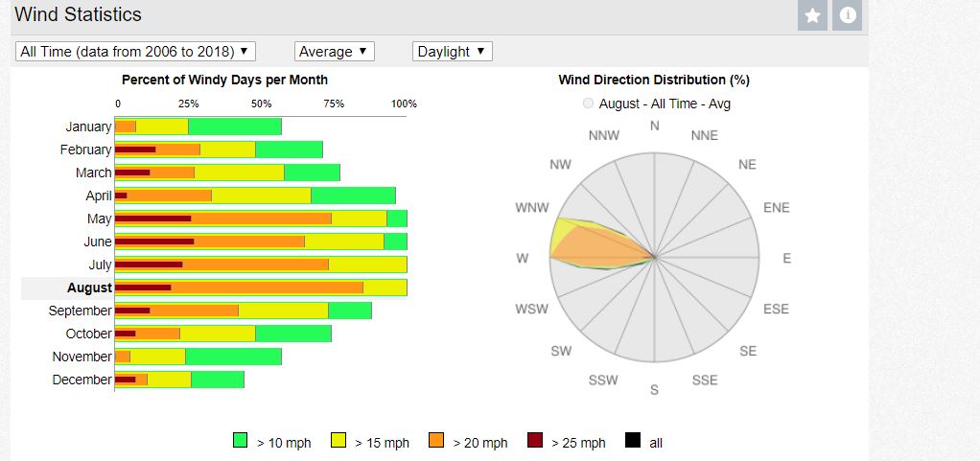The height and width of the screenshot is (461, 980).
Task: Select the January month label
Action: click(x=89, y=127)
